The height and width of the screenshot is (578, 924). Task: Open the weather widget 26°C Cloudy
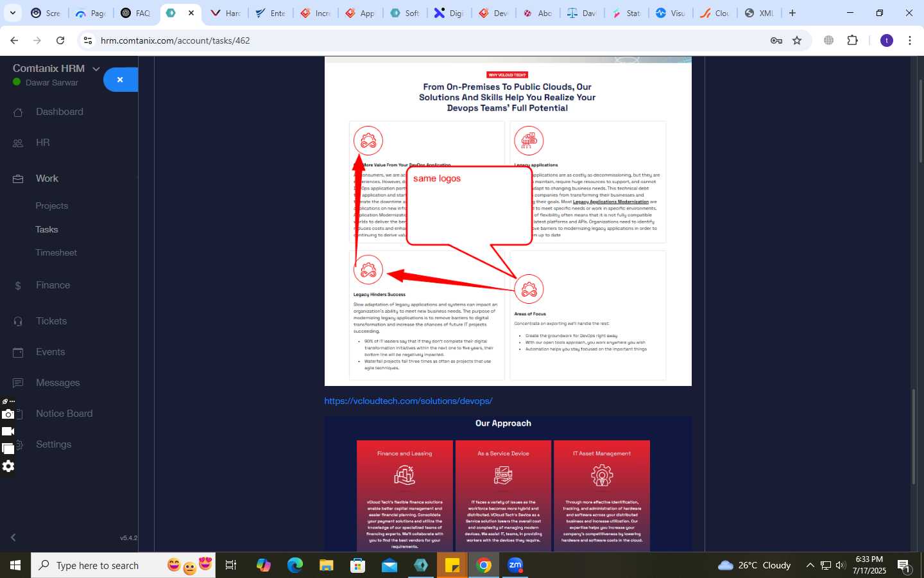755,565
